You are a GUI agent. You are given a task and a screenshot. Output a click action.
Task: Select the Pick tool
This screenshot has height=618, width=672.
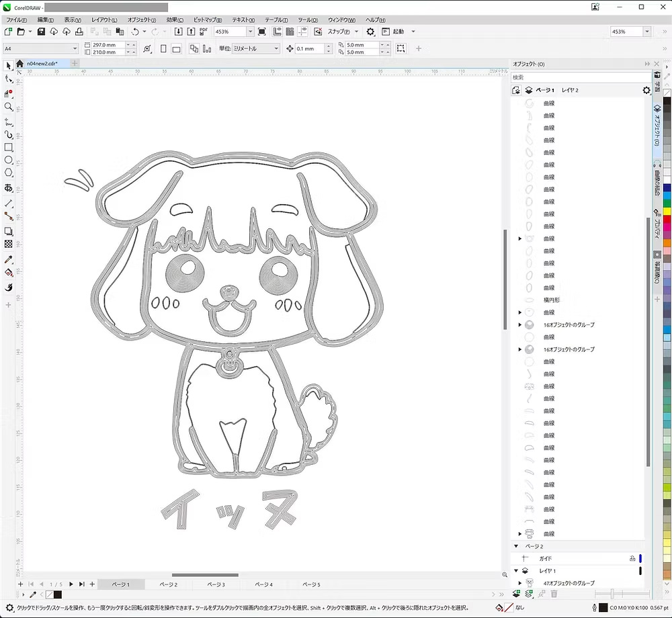tap(9, 66)
